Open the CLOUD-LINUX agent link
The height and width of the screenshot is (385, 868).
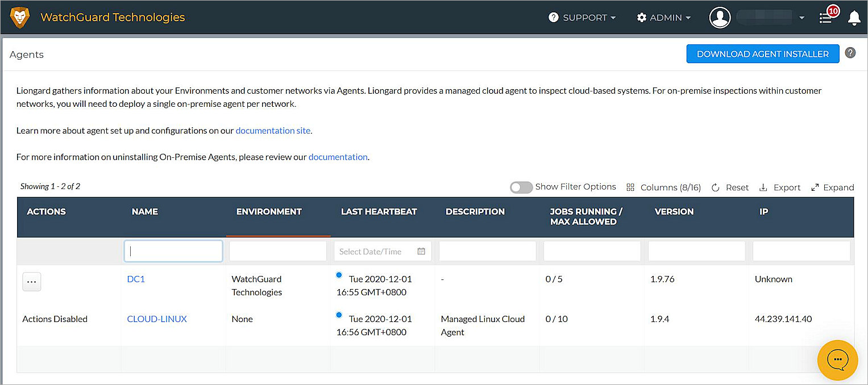coord(157,319)
